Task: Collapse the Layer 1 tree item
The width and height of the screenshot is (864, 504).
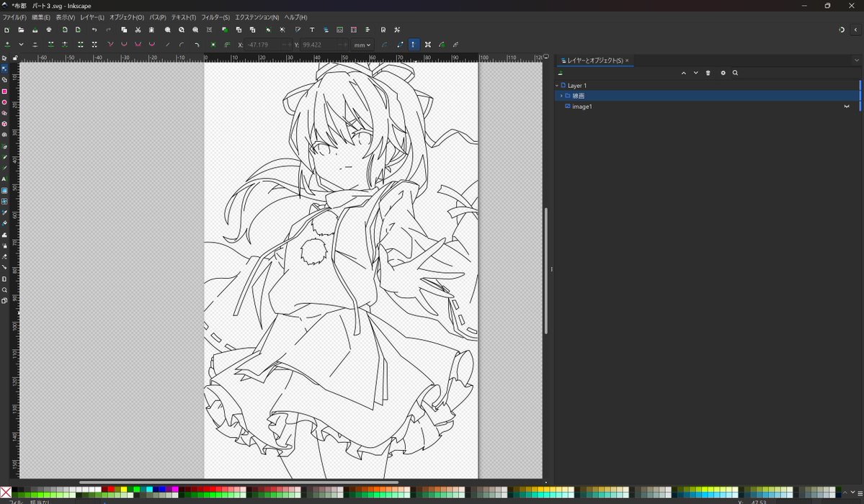Action: coord(556,86)
